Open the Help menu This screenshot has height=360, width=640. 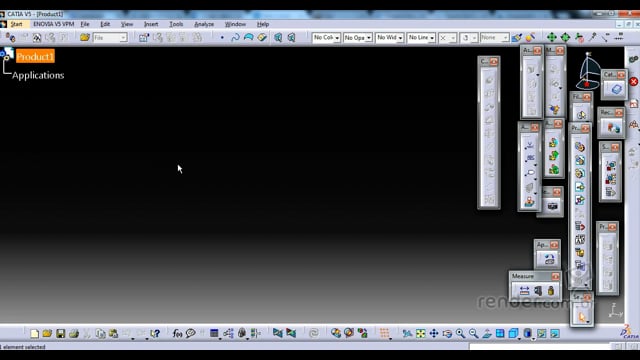point(262,24)
